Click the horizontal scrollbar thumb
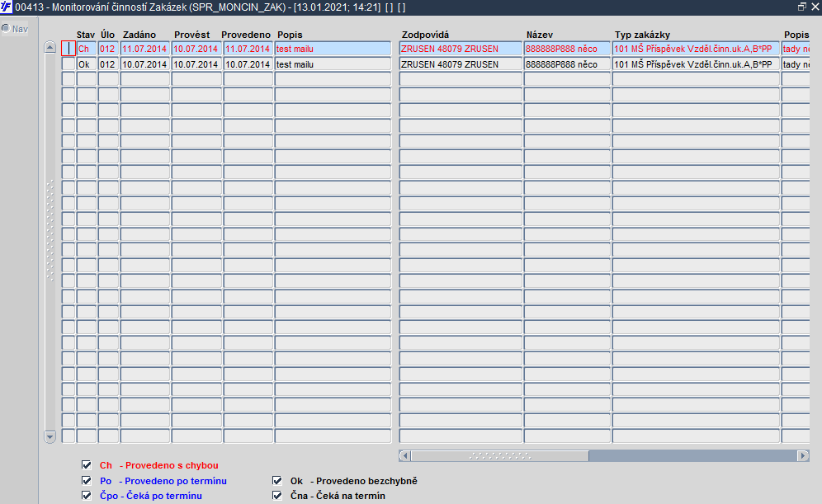822x504 pixels. (499, 455)
